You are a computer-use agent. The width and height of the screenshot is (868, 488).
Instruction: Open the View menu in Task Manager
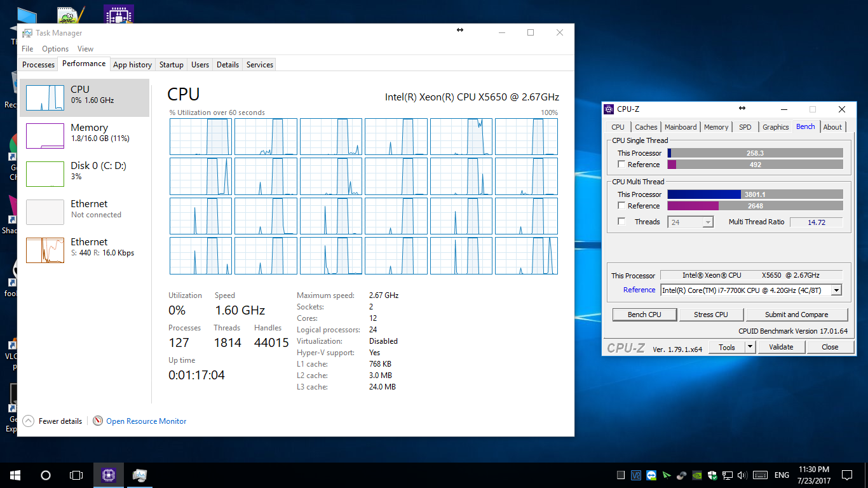pos(85,49)
